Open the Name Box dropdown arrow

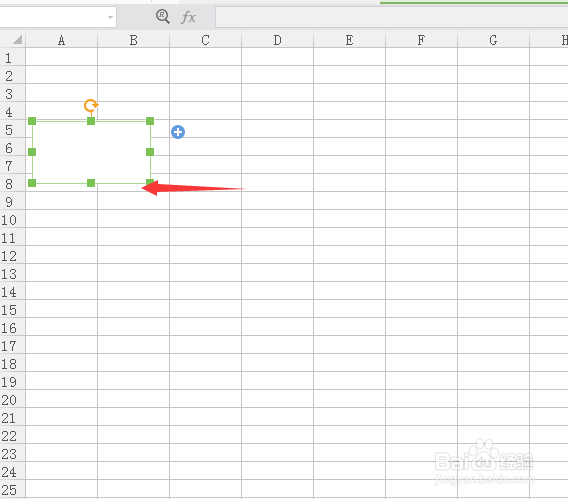[110, 17]
